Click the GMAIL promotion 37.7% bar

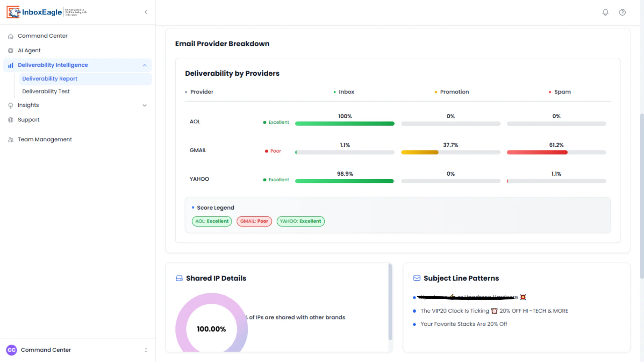(x=451, y=153)
